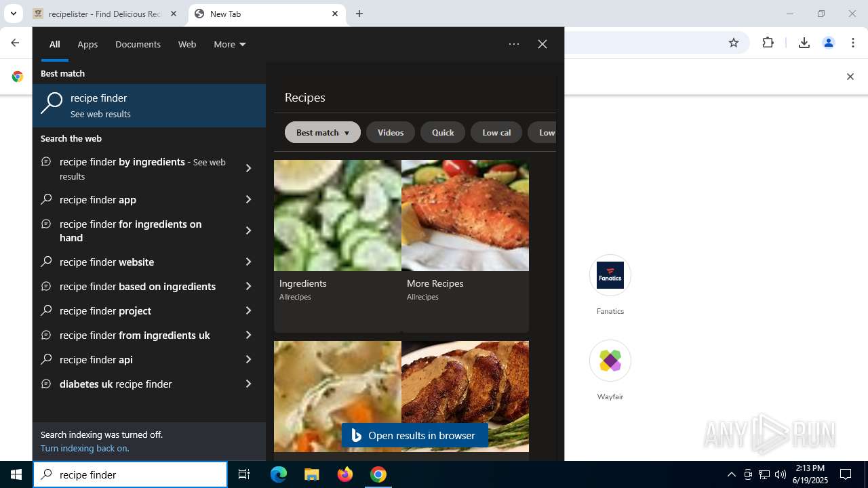This screenshot has height=488, width=868.
Task: Select the diabetes uk recipe finder suggestion
Action: coord(149,384)
